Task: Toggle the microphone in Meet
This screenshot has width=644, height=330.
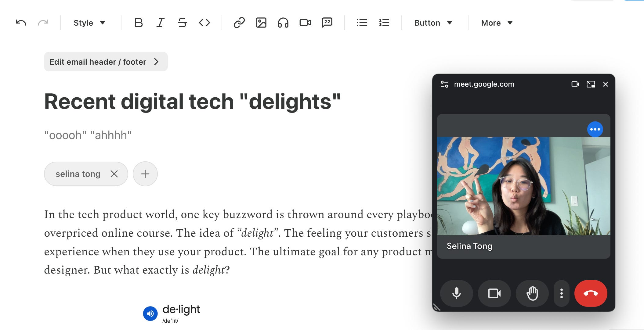Action: (x=456, y=293)
